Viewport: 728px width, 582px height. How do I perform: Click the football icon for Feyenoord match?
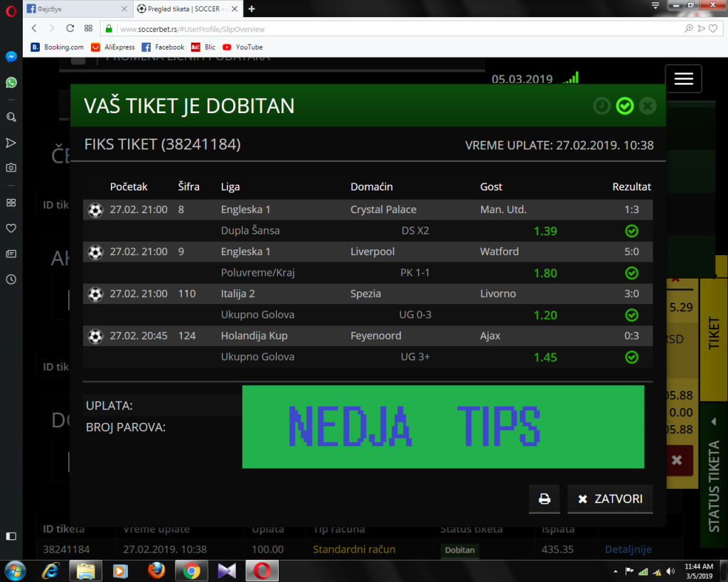pos(96,337)
